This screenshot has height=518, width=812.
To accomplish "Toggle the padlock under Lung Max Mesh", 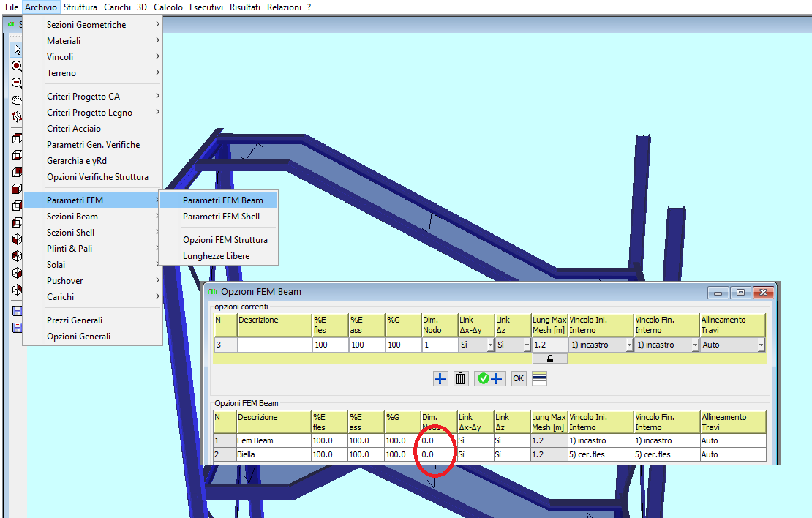I will pos(550,359).
